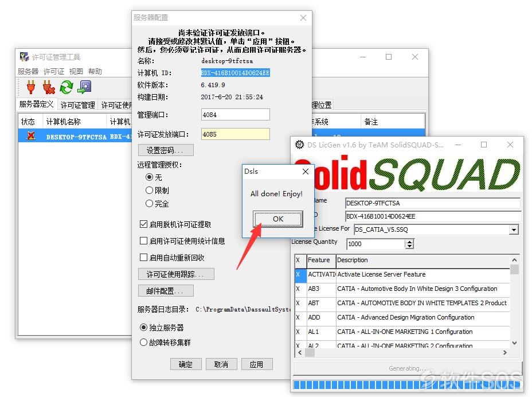
Task: Click the 取消 button
Action: pos(221,364)
